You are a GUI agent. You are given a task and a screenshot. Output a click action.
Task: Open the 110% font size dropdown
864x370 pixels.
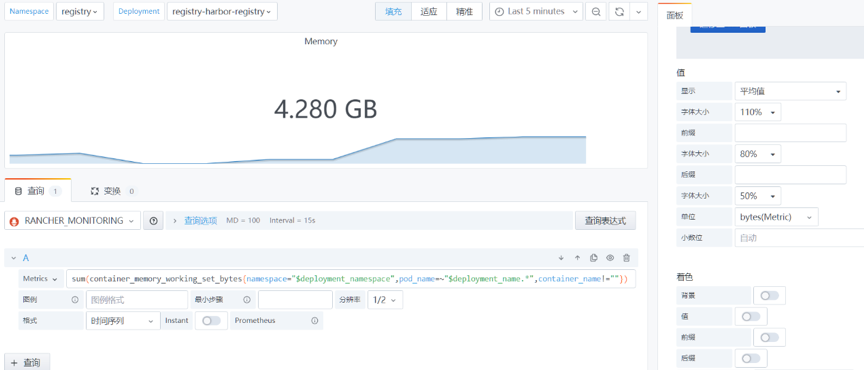coord(757,112)
